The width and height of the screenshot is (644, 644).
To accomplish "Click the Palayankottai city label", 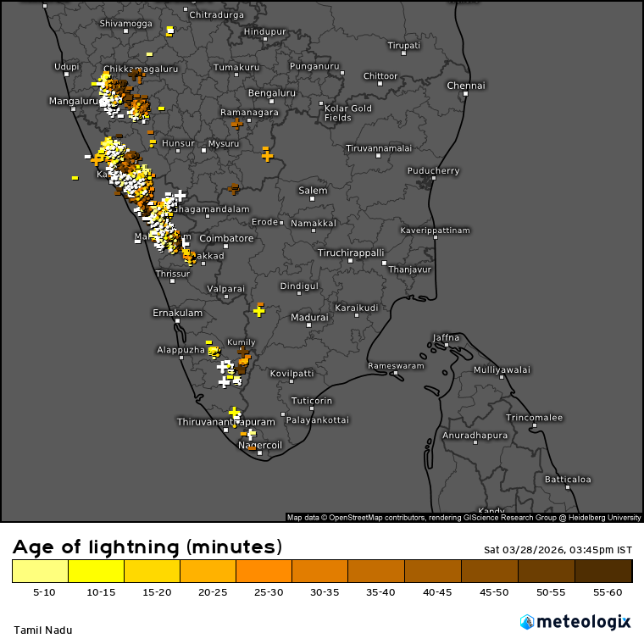I will [x=318, y=420].
